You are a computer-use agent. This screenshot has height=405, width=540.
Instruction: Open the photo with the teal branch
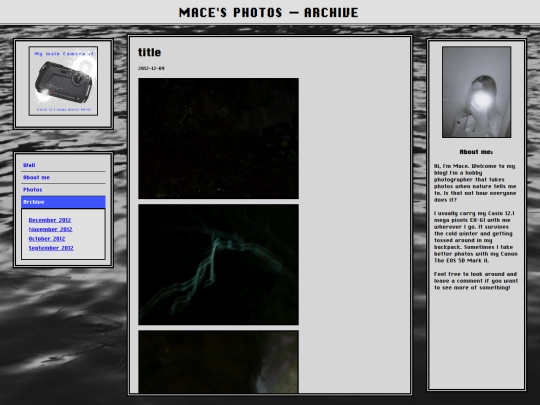(x=218, y=264)
